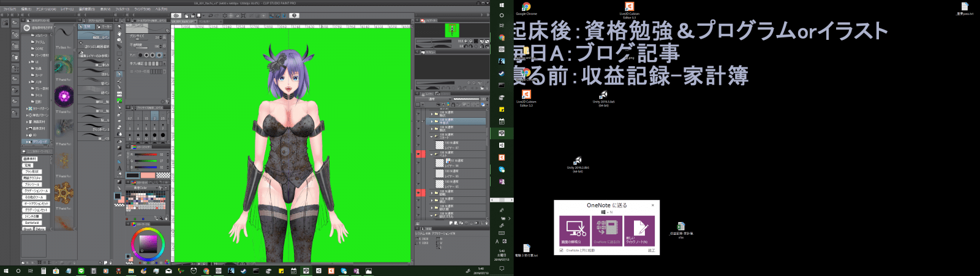980x276 pixels.
Task: Select the Eyedropper tool
Action: click(119, 67)
